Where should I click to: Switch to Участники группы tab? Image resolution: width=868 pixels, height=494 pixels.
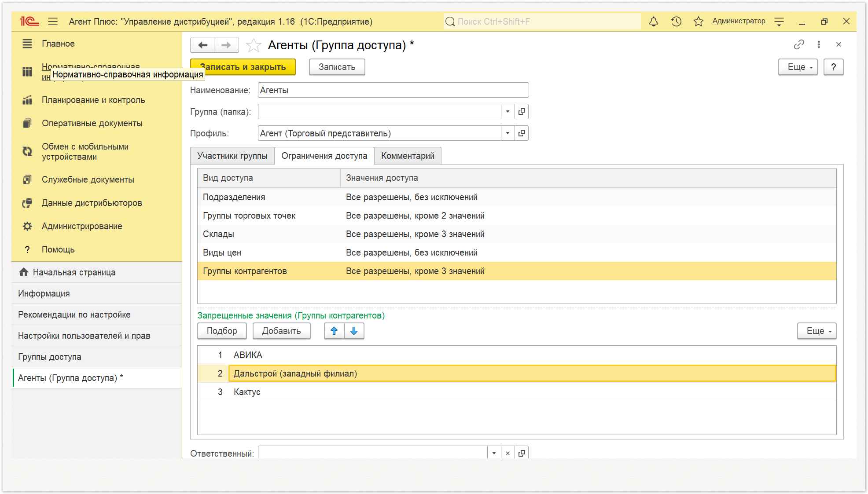tap(232, 156)
